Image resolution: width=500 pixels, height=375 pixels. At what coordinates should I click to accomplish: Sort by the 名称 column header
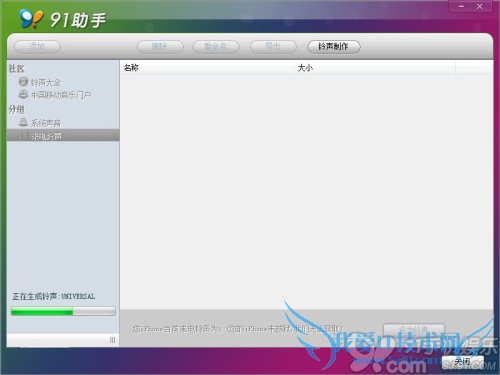[x=208, y=68]
